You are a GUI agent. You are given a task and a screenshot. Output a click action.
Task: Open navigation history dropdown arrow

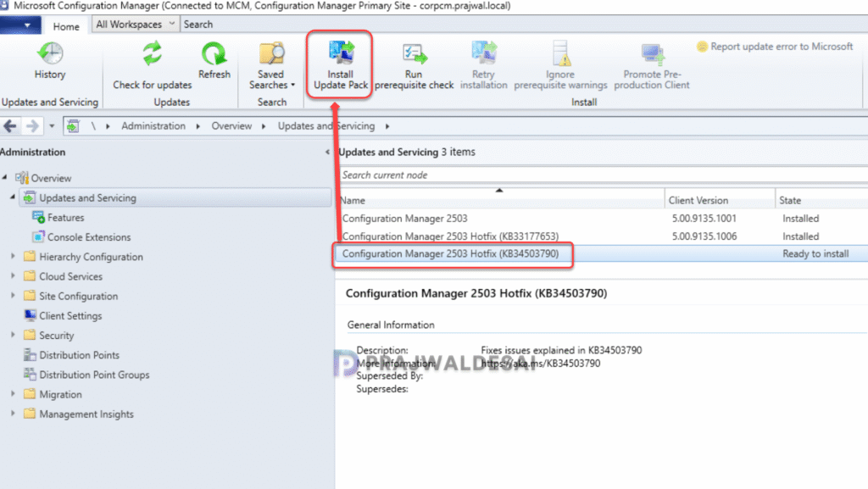[52, 126]
